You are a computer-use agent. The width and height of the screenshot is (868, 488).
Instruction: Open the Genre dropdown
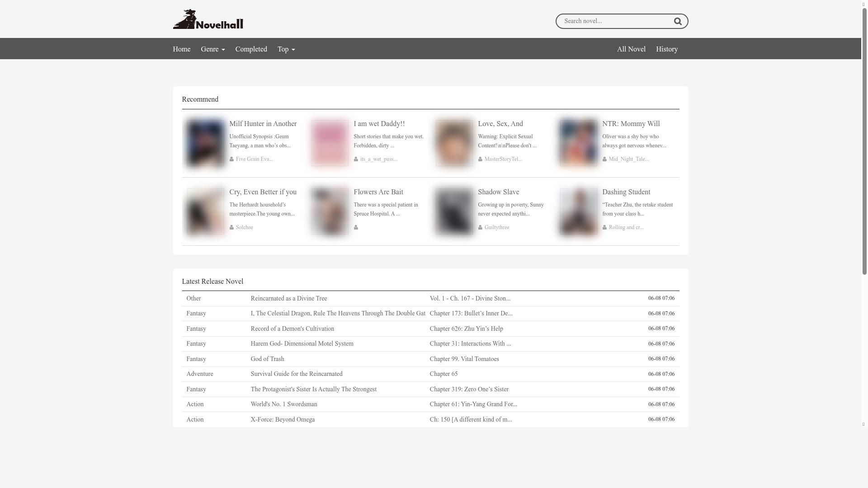(212, 49)
